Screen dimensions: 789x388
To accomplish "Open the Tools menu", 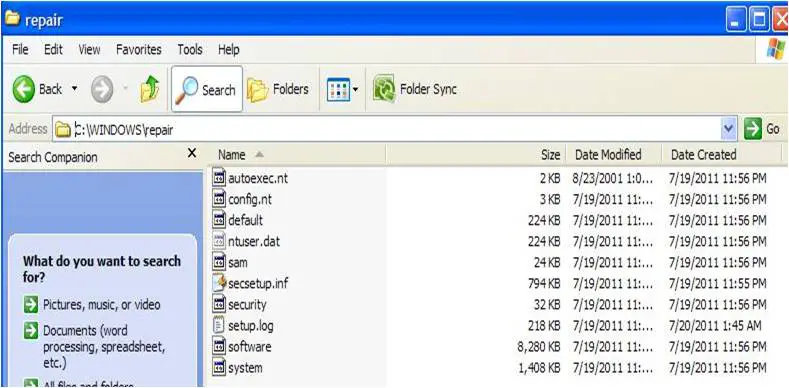I will 190,49.
